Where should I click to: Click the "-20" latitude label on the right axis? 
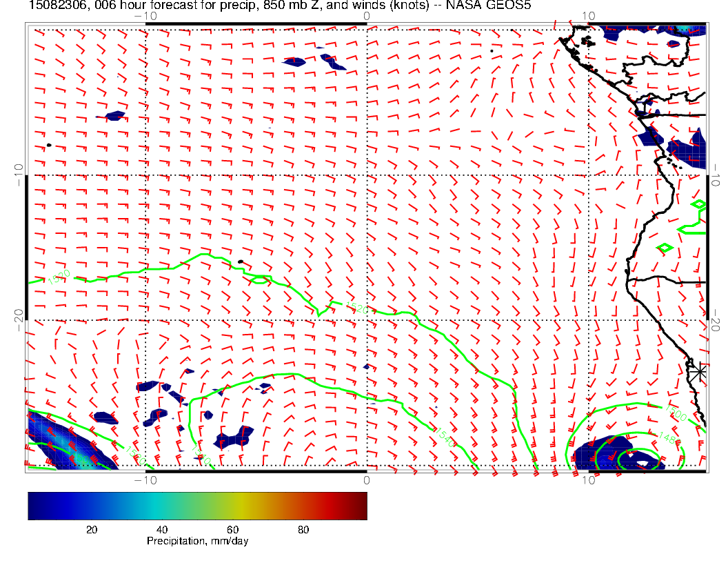(716, 320)
